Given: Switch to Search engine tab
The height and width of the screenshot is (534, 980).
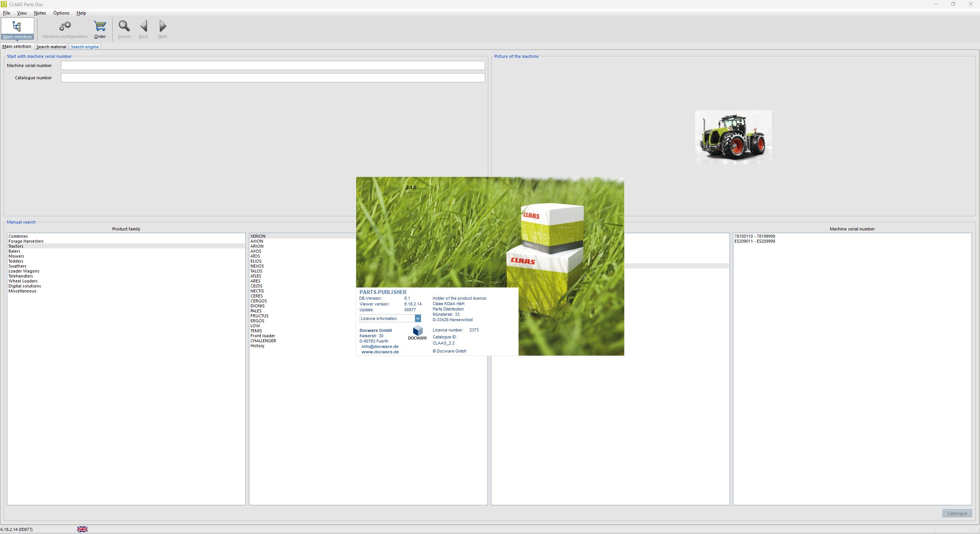Looking at the screenshot, I should click(x=85, y=47).
